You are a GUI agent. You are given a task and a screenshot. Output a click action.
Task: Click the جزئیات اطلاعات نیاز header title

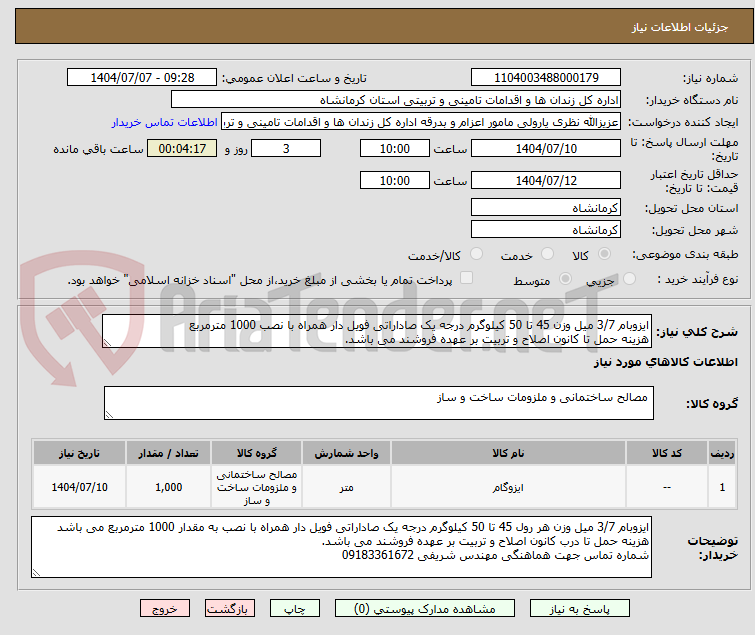680,27
